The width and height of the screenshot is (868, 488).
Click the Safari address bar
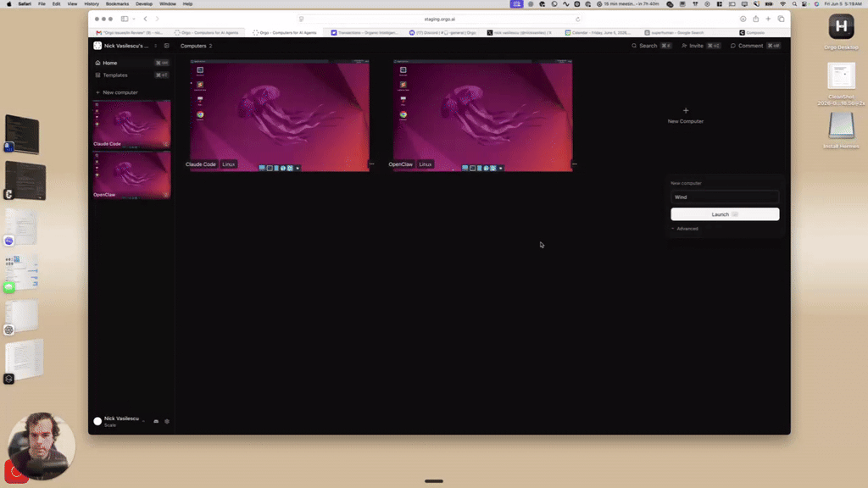[x=440, y=19]
